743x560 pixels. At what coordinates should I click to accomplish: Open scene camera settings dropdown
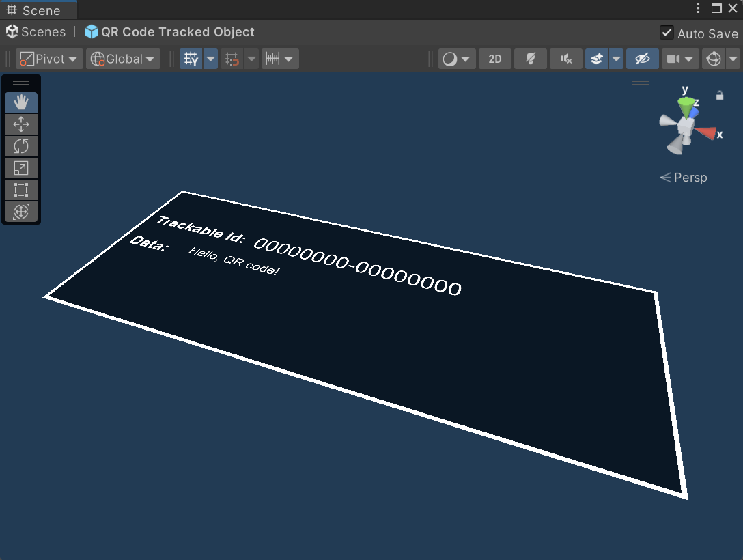pyautogui.click(x=680, y=59)
